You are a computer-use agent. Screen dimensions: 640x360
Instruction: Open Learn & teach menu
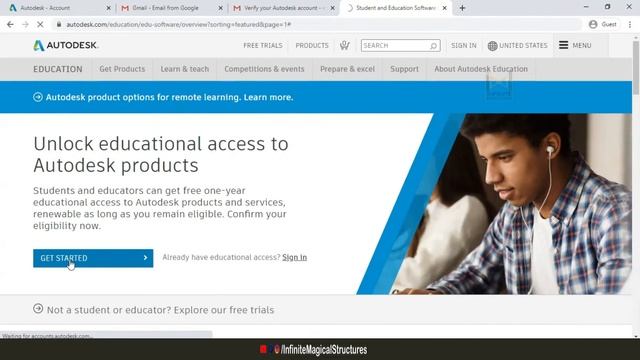(x=184, y=69)
